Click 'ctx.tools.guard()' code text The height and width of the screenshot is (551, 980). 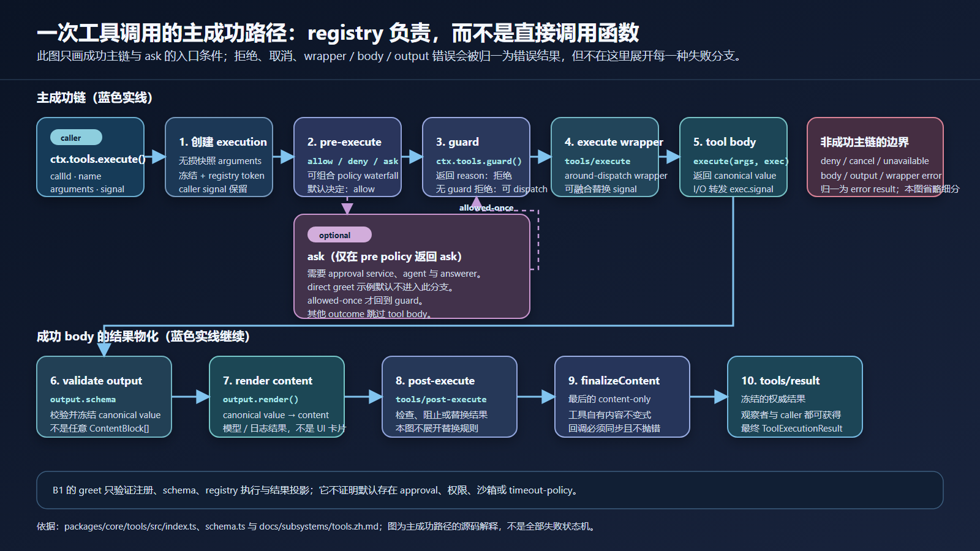coord(479,161)
